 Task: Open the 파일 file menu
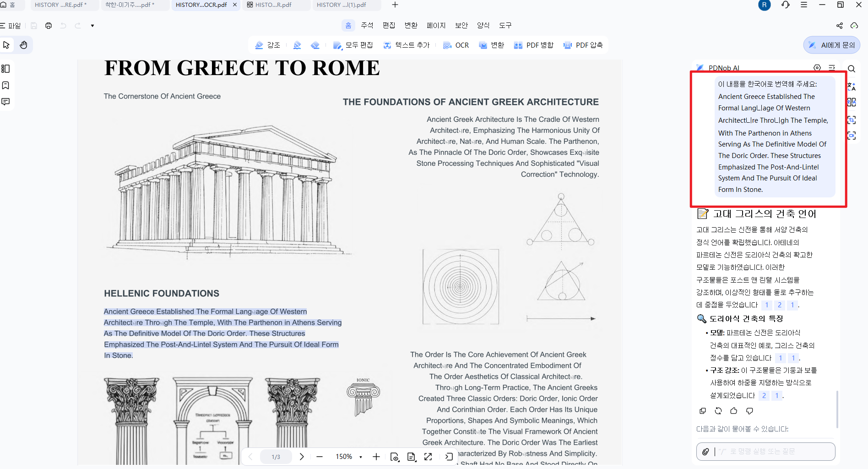[x=11, y=26]
